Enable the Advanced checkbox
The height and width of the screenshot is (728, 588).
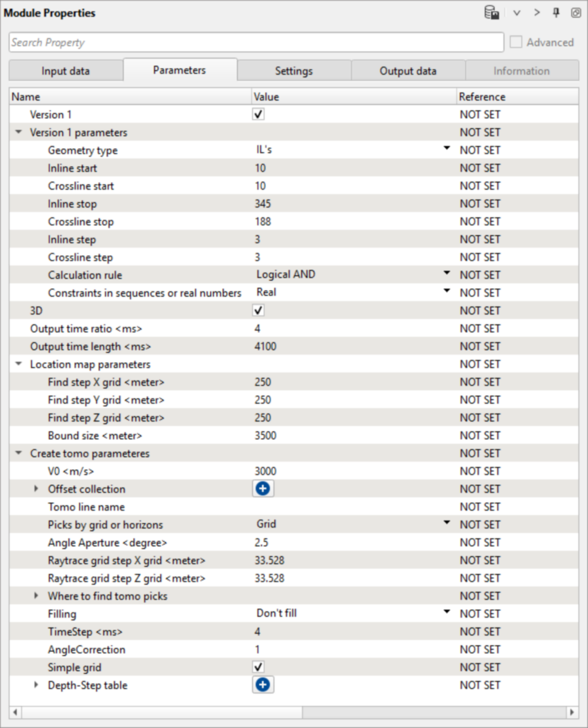516,42
